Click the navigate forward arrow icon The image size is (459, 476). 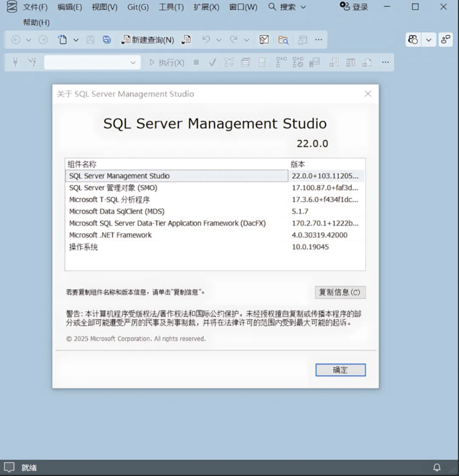(x=43, y=40)
